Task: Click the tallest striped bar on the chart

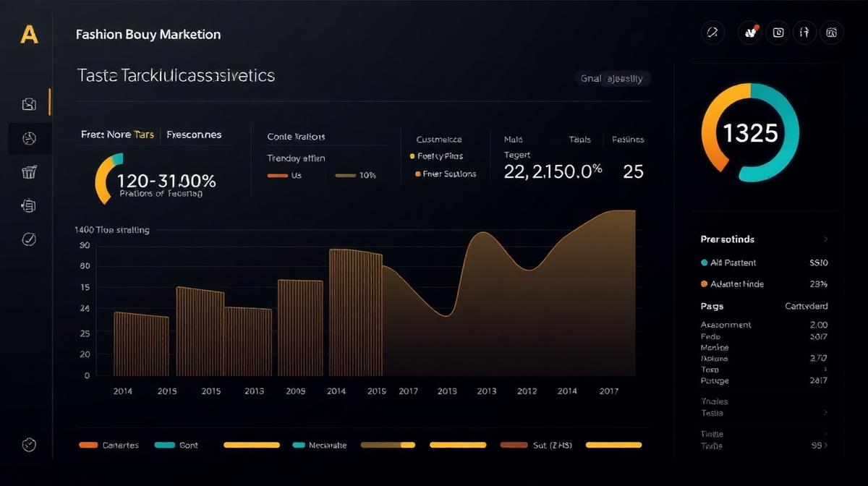Action: click(x=355, y=312)
